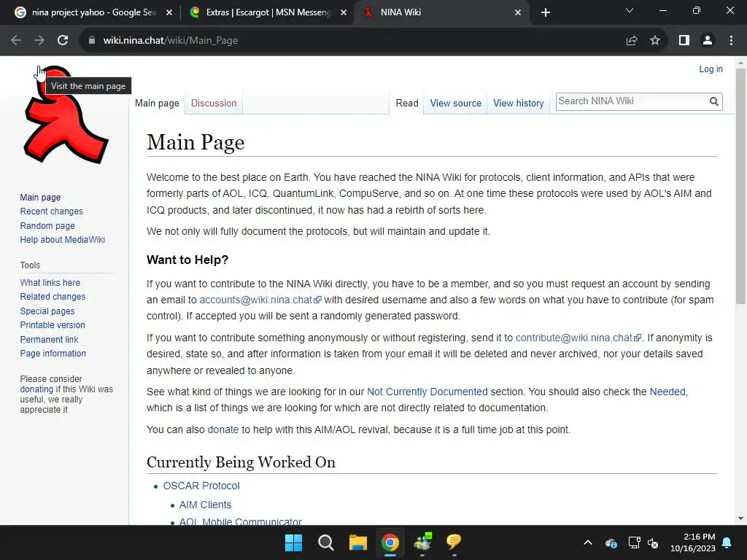Close the NINA Wiki tab
The image size is (747, 560).
pos(518,12)
